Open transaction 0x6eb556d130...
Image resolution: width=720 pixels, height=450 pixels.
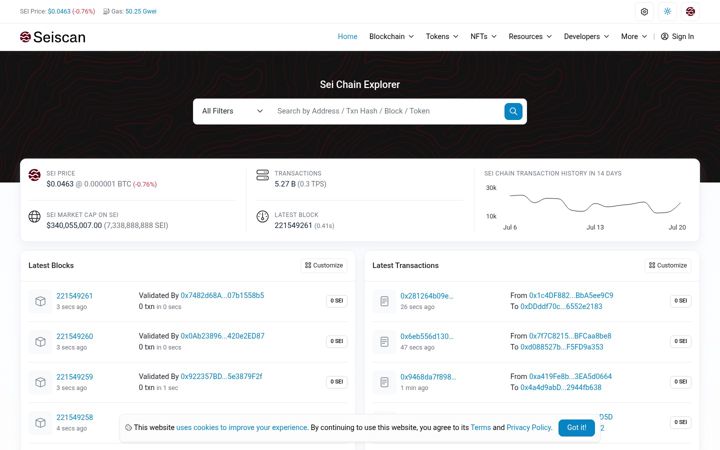[427, 337]
